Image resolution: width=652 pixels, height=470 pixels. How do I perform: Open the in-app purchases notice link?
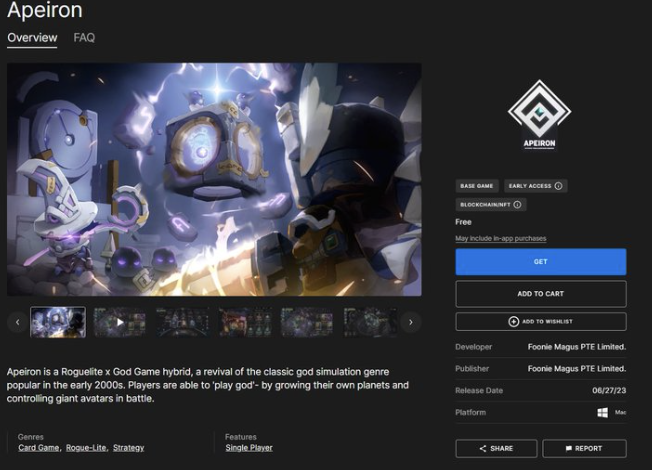coord(500,239)
